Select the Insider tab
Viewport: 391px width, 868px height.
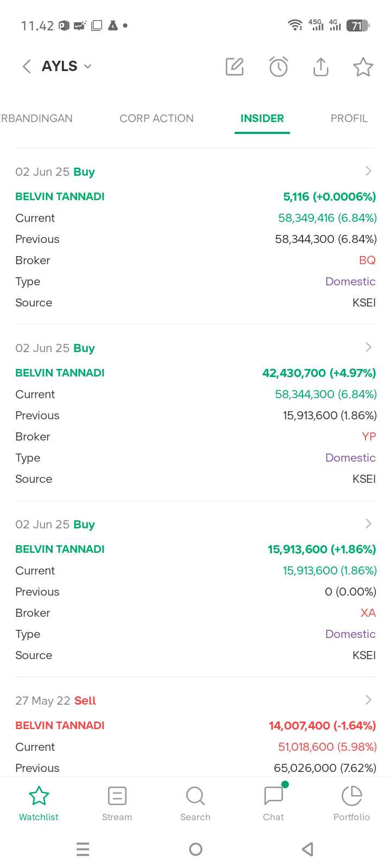tap(262, 118)
